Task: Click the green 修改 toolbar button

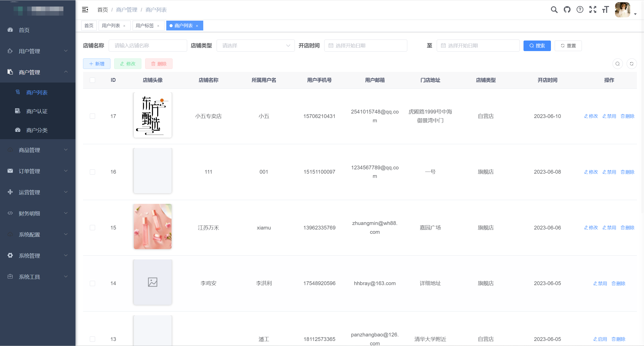Action: point(128,64)
